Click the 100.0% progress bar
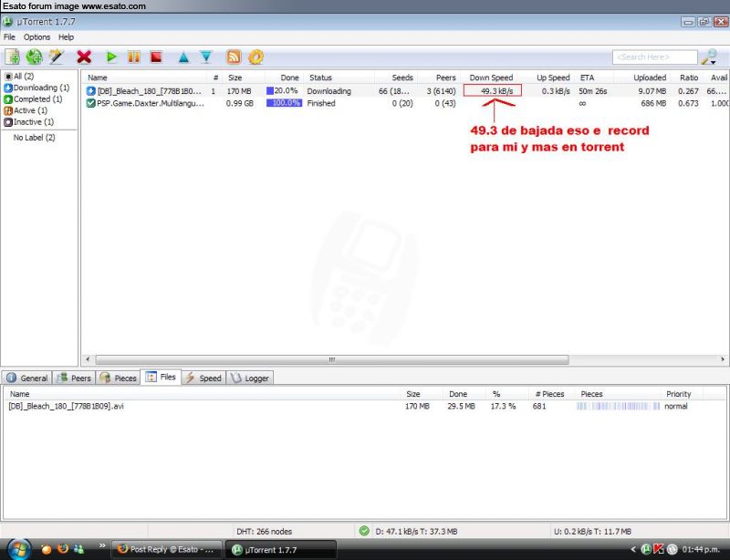 click(284, 103)
